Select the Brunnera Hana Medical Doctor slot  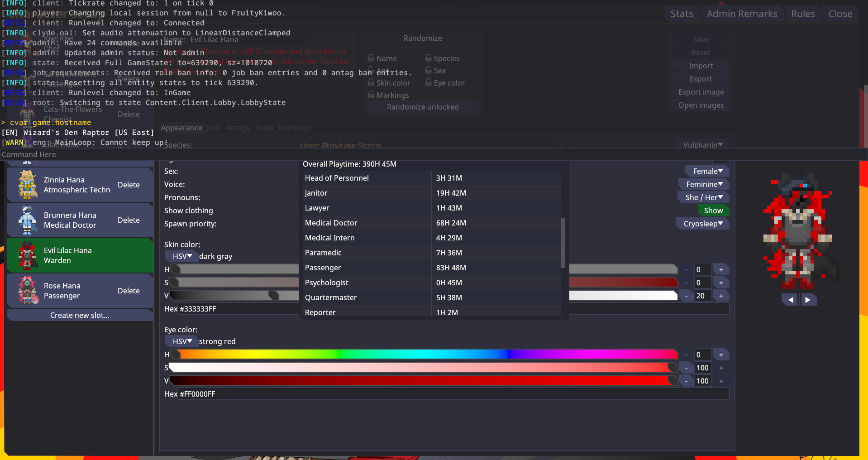80,220
